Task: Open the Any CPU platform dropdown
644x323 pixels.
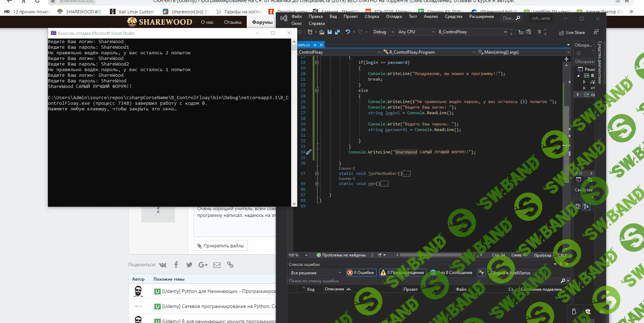Action: [416, 32]
